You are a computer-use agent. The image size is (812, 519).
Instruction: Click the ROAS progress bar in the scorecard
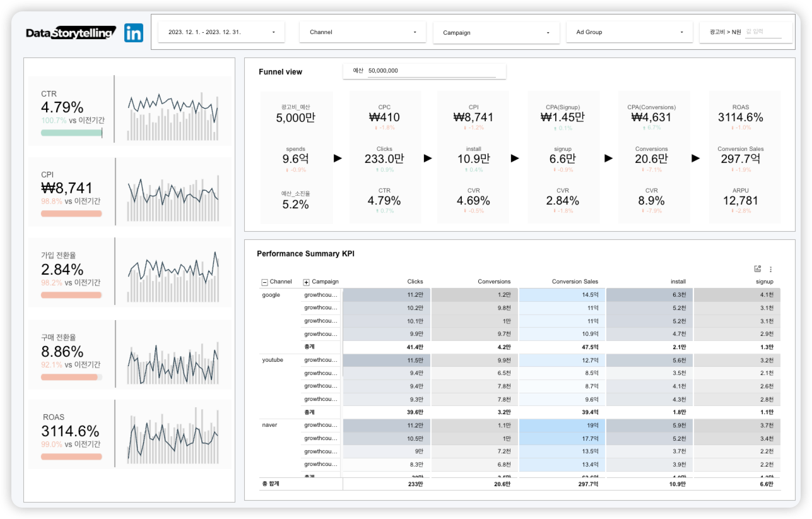click(71, 456)
